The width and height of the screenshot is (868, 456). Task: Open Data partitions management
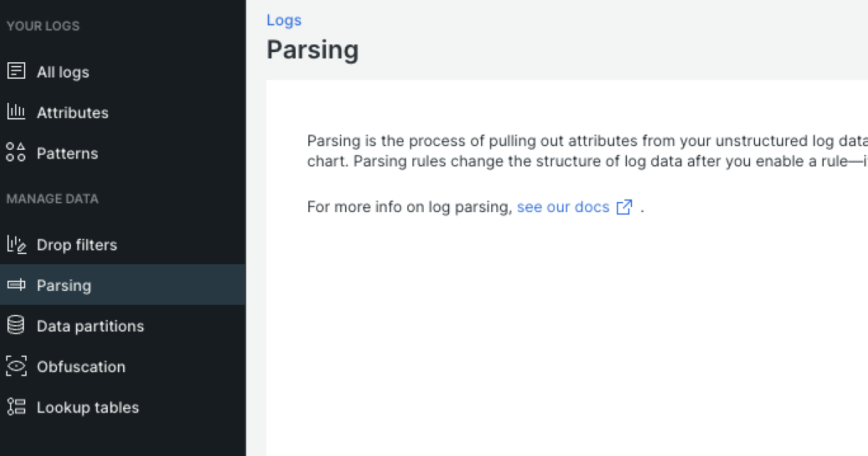pyautogui.click(x=91, y=326)
